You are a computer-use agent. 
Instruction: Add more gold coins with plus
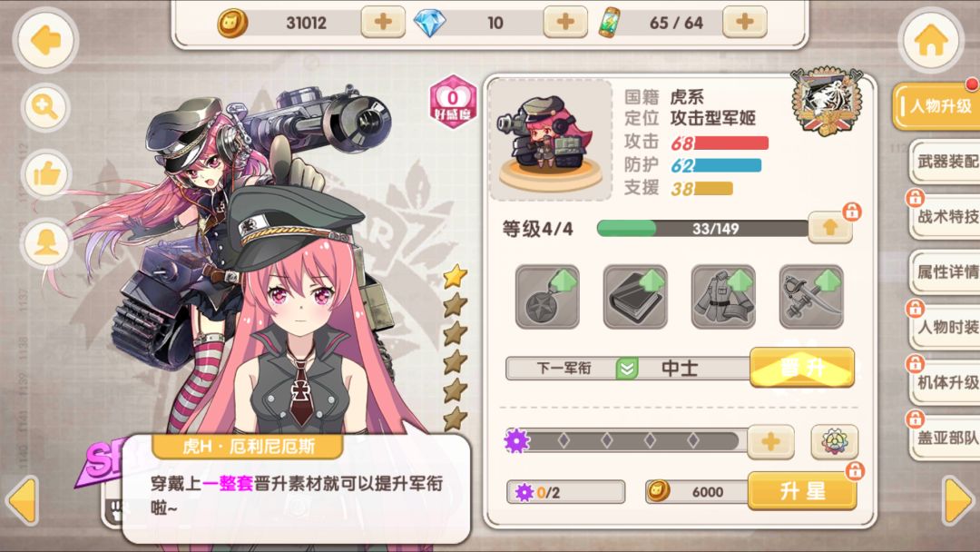point(383,23)
